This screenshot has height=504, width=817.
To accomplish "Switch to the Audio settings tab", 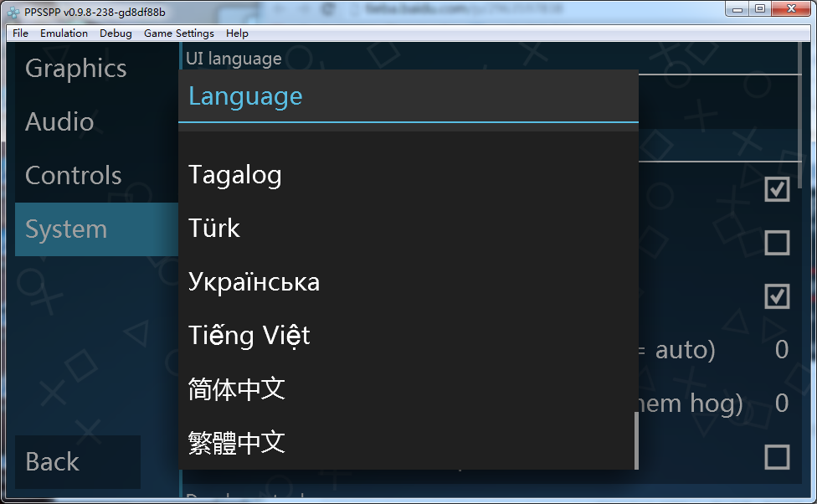I will (96, 122).
